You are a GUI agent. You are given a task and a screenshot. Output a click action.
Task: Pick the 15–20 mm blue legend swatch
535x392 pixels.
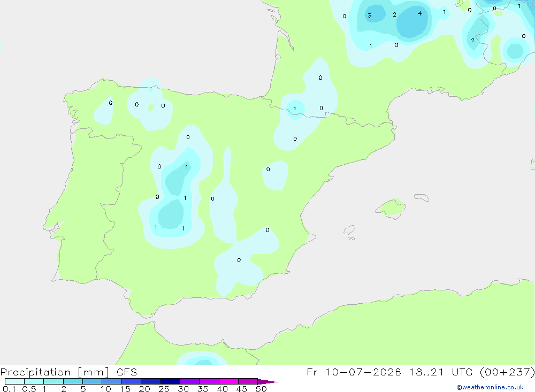click(x=132, y=381)
